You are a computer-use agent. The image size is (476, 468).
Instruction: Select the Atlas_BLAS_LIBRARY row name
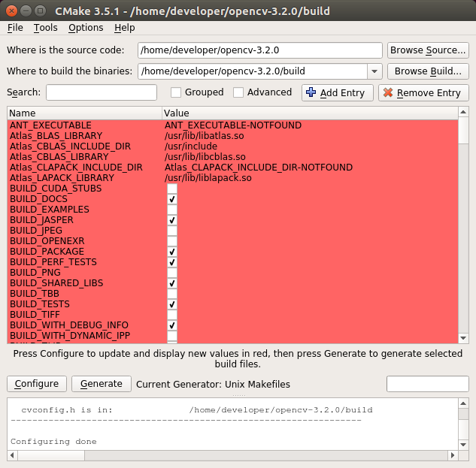(56, 136)
